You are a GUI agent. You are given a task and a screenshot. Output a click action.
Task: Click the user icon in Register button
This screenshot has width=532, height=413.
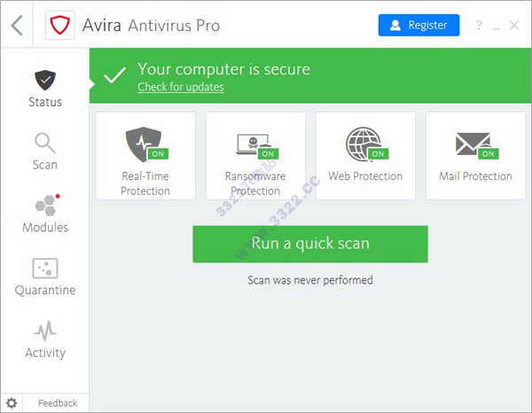tap(395, 26)
